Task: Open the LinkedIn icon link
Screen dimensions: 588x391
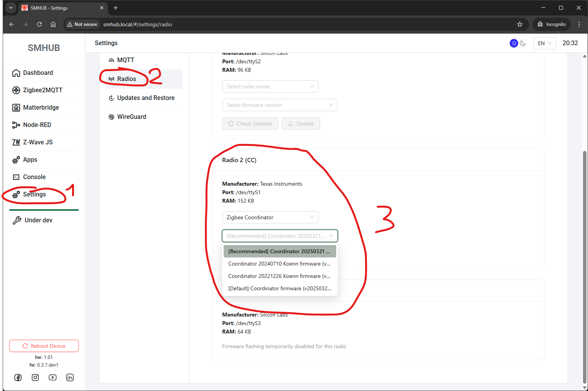Action: coord(70,377)
